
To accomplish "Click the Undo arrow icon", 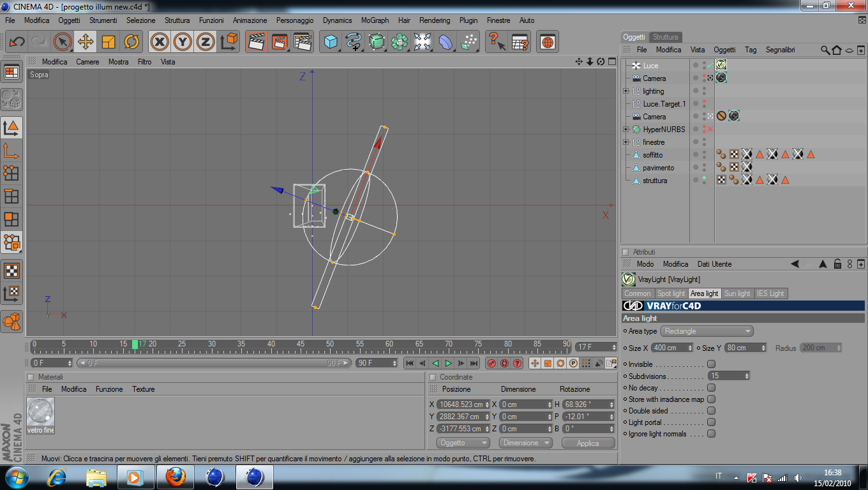I will click(17, 42).
